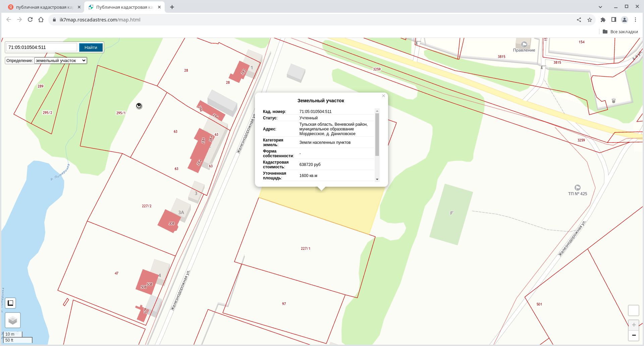The width and height of the screenshot is (644, 346).
Task: Open the tab search chevron
Action: coord(600,7)
